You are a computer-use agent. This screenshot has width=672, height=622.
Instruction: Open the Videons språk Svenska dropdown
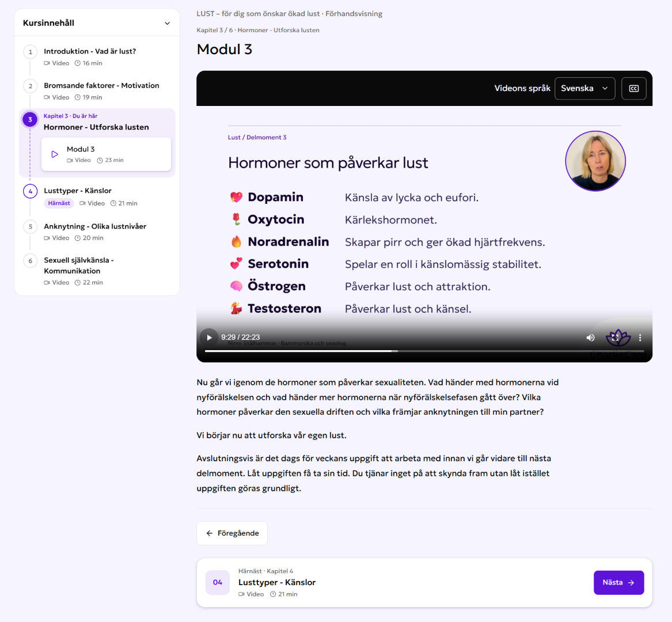584,88
